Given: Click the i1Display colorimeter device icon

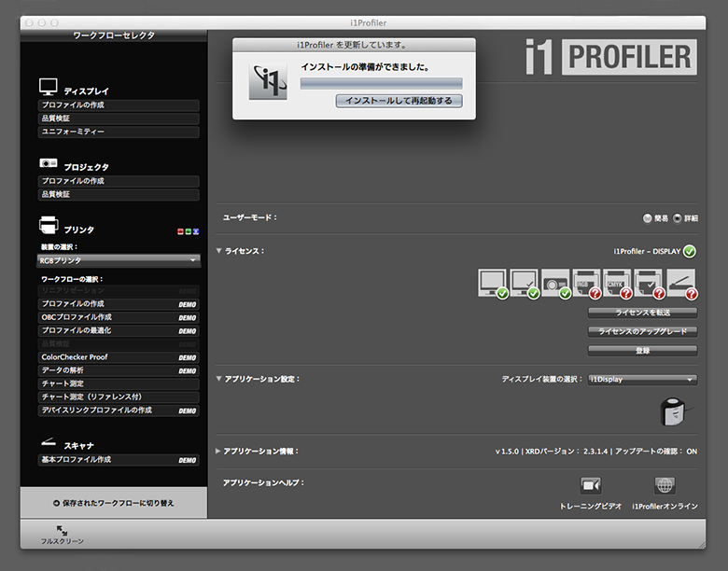Looking at the screenshot, I should click(671, 411).
